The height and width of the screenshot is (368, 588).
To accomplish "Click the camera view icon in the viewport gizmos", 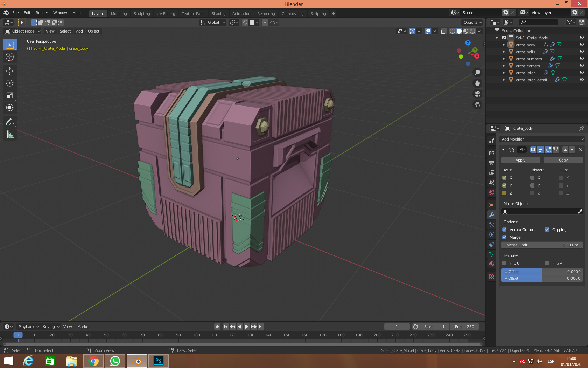I will point(477,94).
